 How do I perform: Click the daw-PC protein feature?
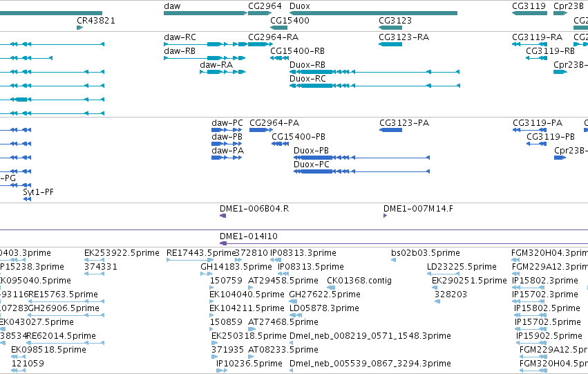tap(227, 130)
